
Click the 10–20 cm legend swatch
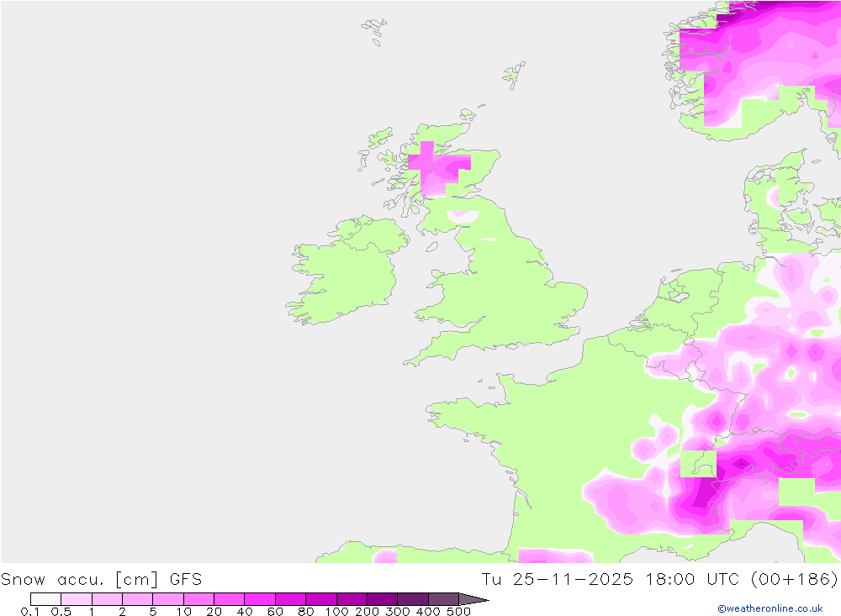click(199, 599)
